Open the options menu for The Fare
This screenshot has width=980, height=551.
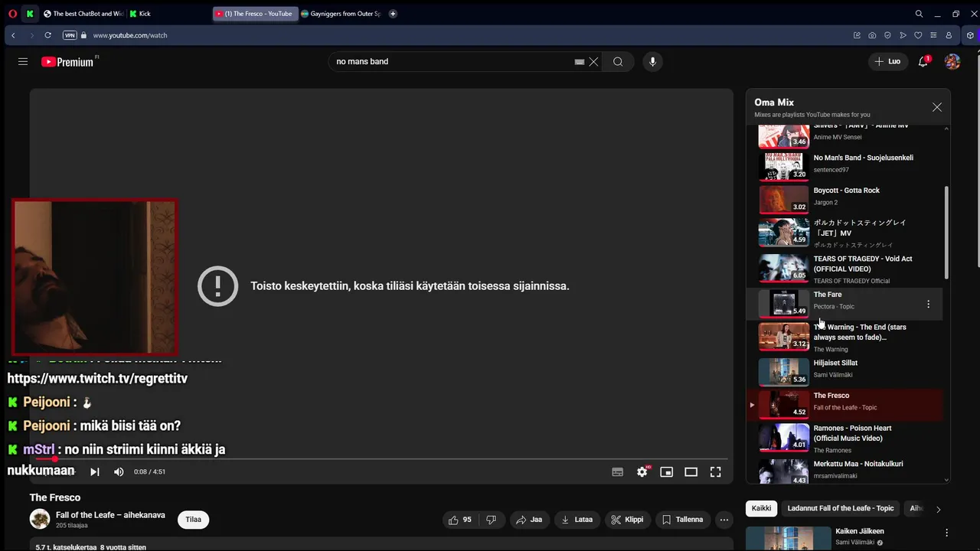coord(929,305)
